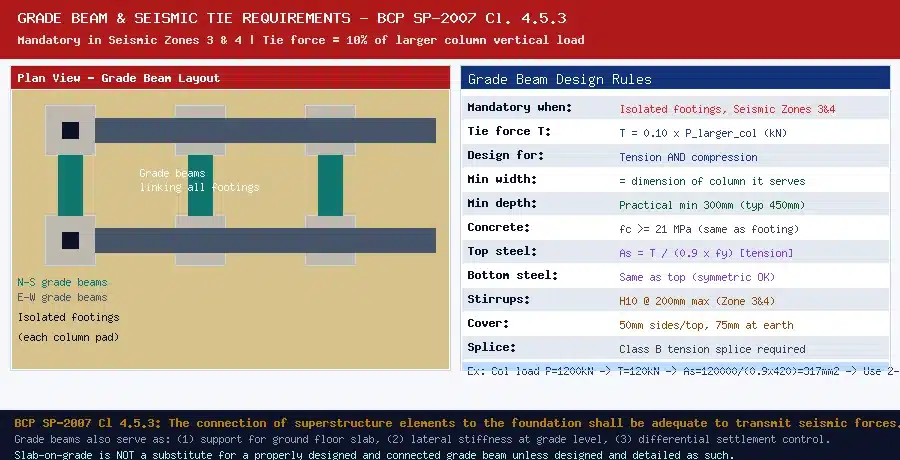900x460 pixels.
Task: Click the 'Grade beams linking all footings' annotation
Action: [199, 180]
